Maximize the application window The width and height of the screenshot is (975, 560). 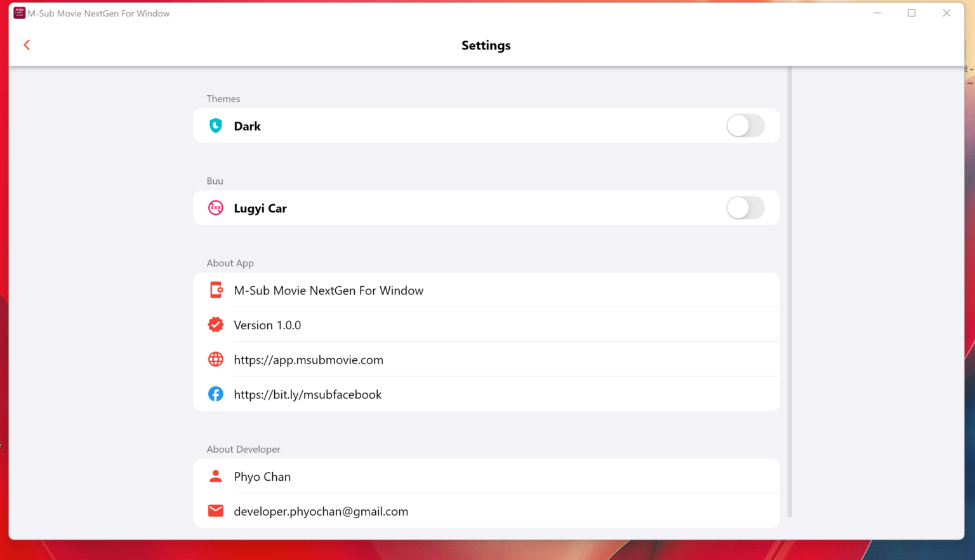912,13
